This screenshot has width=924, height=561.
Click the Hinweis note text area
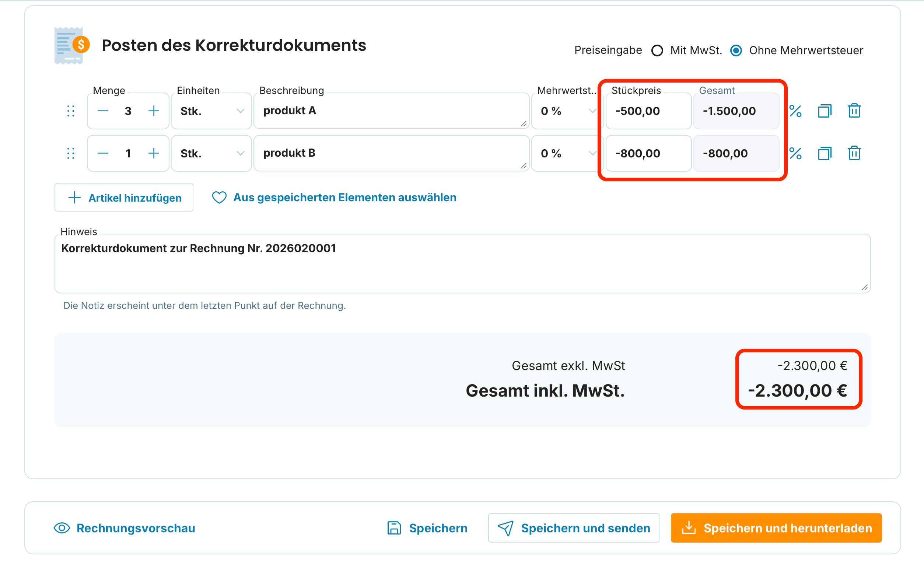tap(463, 264)
